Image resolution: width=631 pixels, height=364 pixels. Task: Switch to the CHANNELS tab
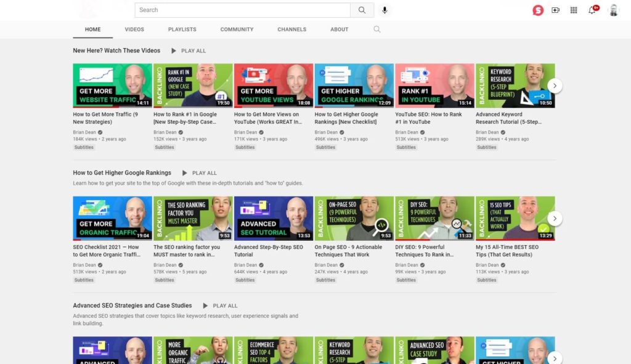point(291,30)
